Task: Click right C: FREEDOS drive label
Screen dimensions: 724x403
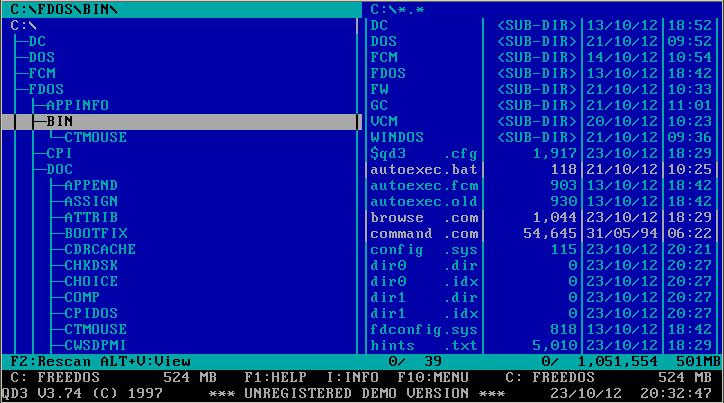Action: tap(550, 378)
